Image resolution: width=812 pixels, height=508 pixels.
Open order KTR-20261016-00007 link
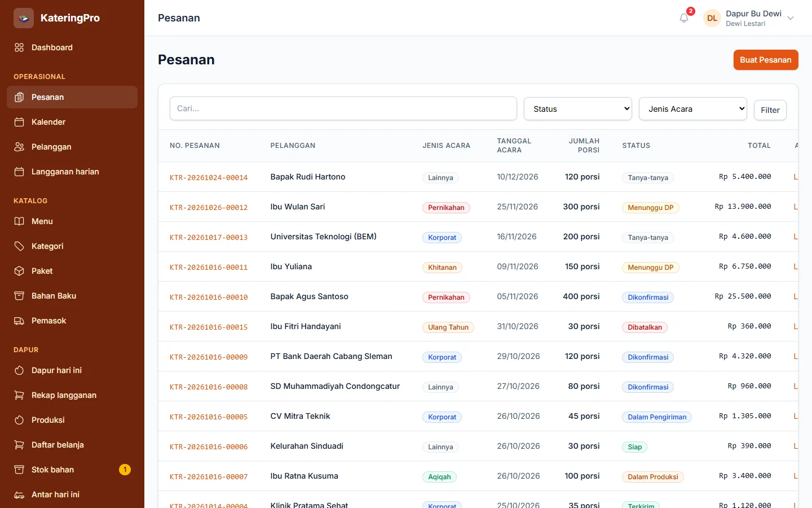point(209,476)
